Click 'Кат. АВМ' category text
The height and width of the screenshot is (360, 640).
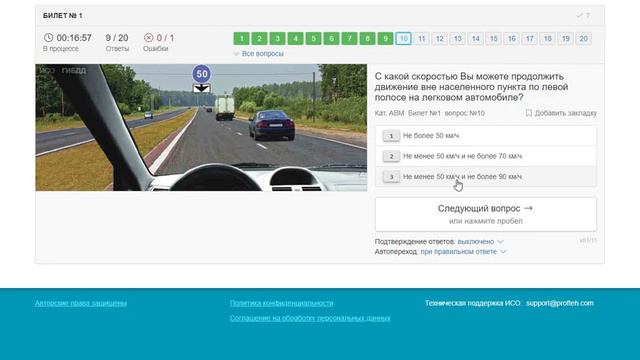389,113
